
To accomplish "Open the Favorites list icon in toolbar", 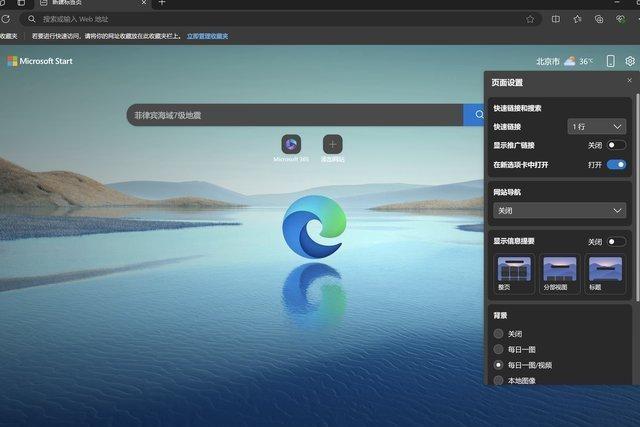I will [577, 19].
